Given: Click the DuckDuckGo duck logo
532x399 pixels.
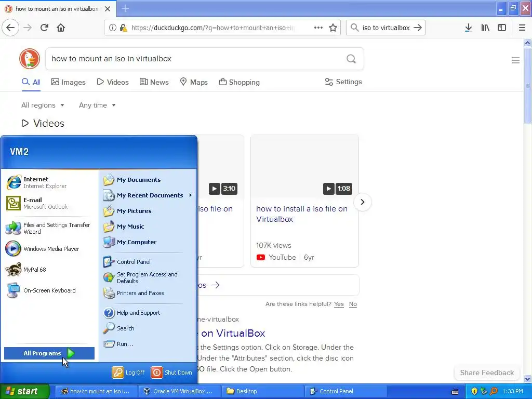Looking at the screenshot, I should pyautogui.click(x=30, y=59).
